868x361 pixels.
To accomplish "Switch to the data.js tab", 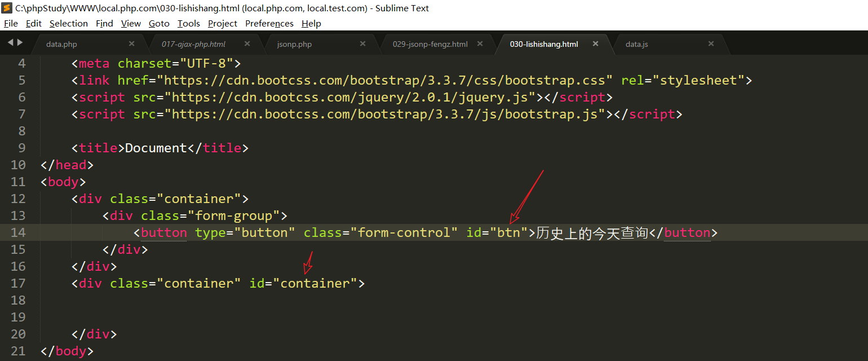I will pyautogui.click(x=636, y=45).
